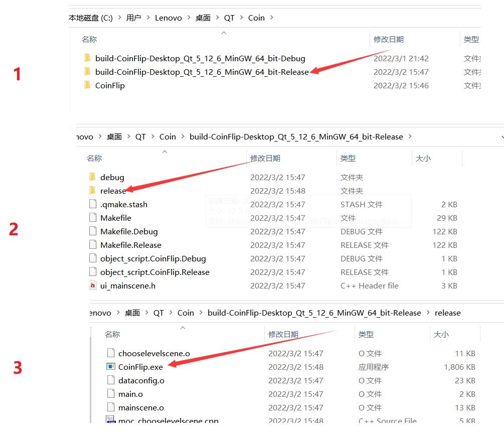Viewport: 504px width, 440px height.
Task: Go to release breadcrumb in third window
Action: tap(448, 313)
